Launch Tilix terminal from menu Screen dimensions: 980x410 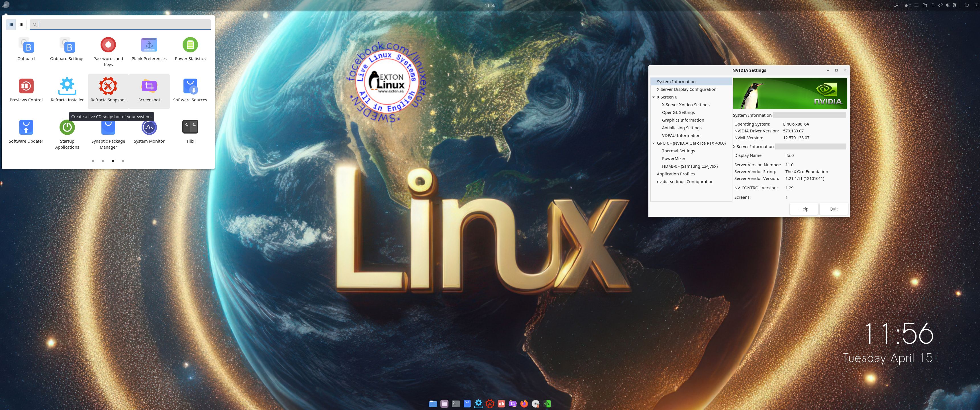pyautogui.click(x=190, y=131)
